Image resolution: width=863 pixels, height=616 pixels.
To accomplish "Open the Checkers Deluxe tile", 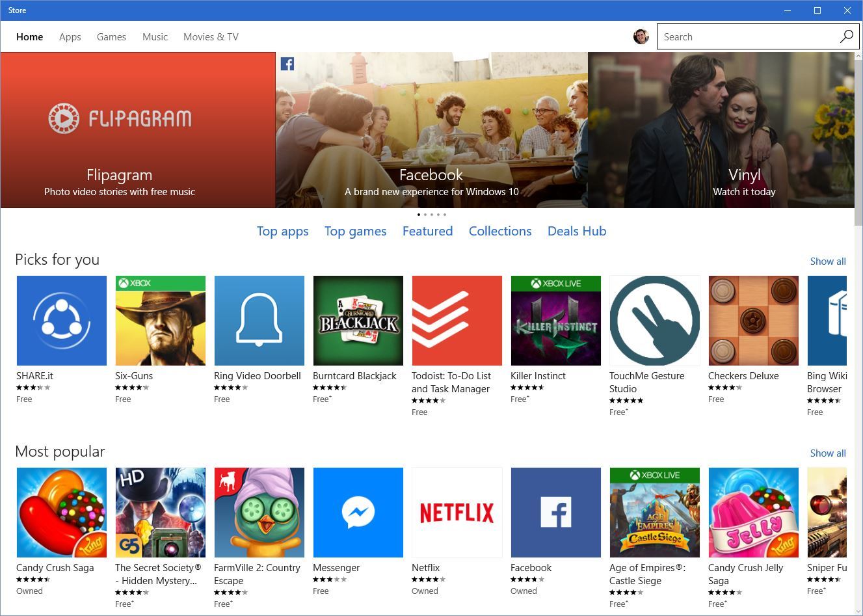I will click(x=753, y=320).
